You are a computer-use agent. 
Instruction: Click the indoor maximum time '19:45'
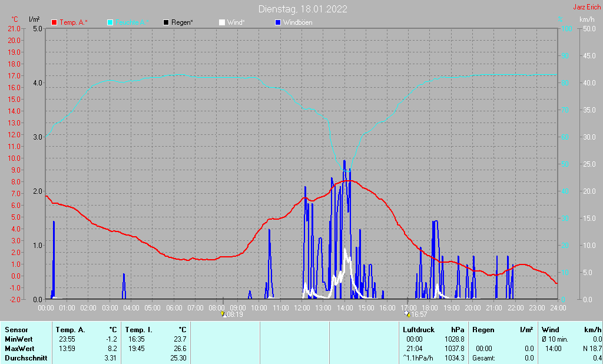[x=137, y=348]
